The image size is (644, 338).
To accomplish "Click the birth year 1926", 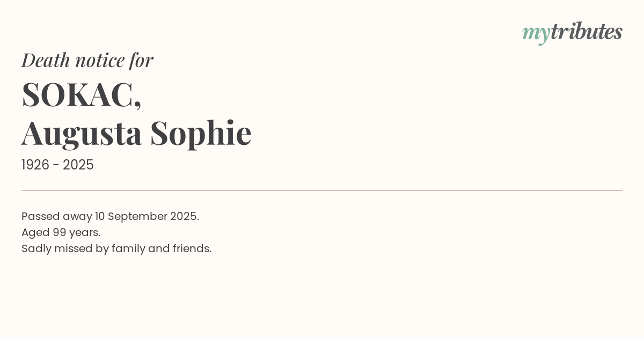I will 35,165.
